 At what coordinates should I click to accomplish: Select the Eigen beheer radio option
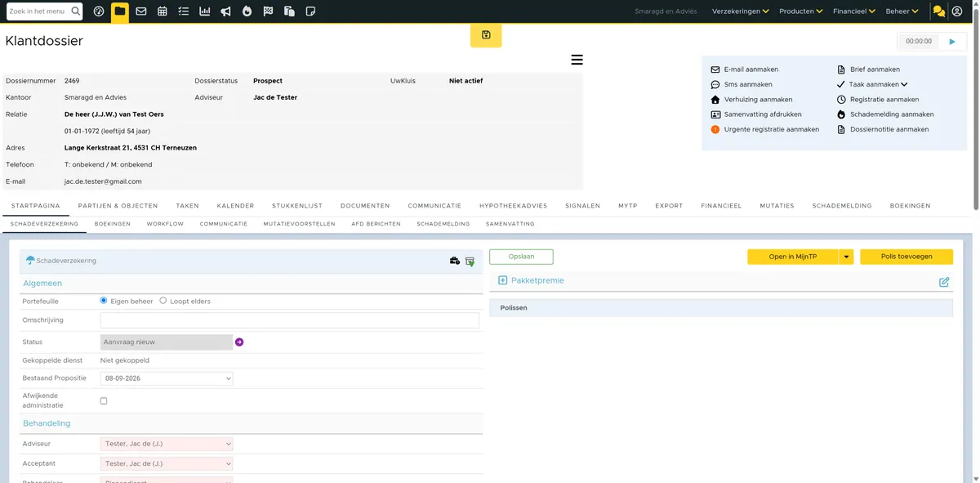pos(104,301)
